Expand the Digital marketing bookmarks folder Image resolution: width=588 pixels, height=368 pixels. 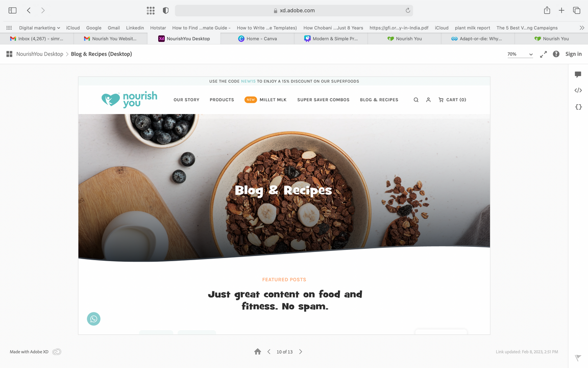[x=39, y=28]
